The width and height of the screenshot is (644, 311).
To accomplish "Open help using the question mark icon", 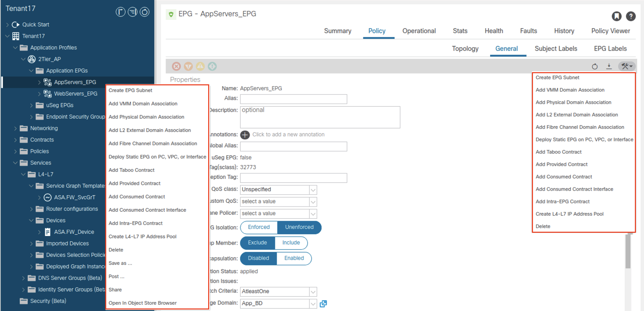I will tap(631, 16).
